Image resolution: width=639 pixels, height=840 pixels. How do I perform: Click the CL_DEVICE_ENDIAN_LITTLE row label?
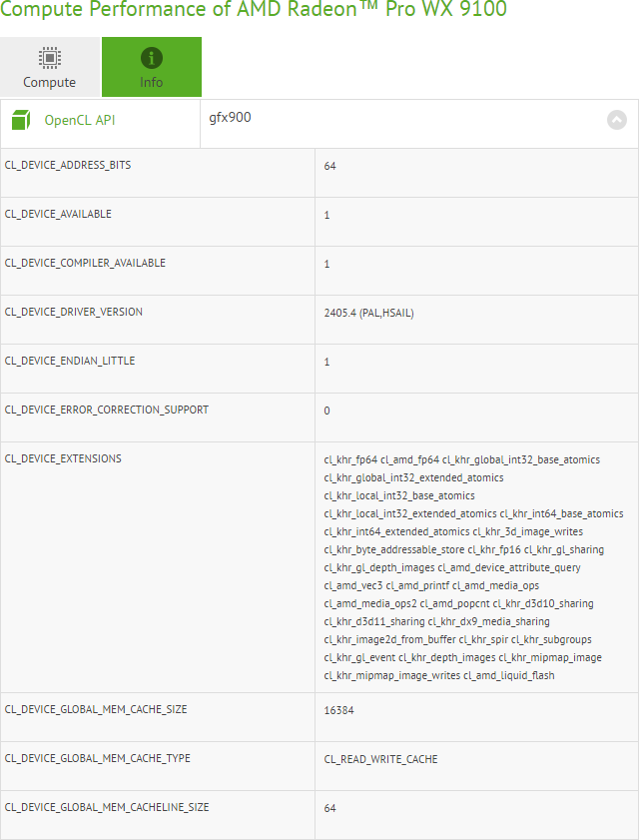[x=70, y=361]
